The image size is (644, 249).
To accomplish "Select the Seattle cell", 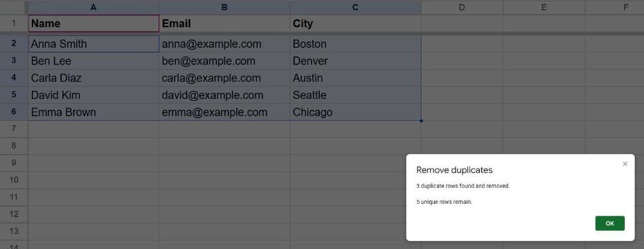I will point(355,95).
